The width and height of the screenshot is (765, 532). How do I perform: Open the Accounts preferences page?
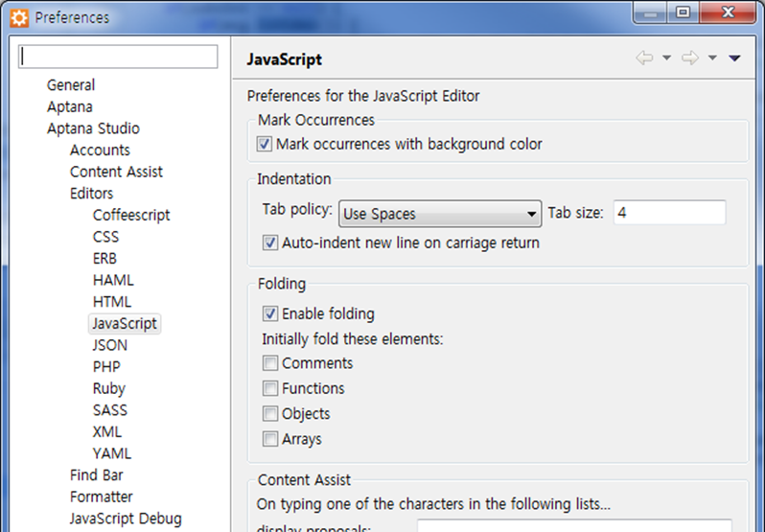coord(100,150)
